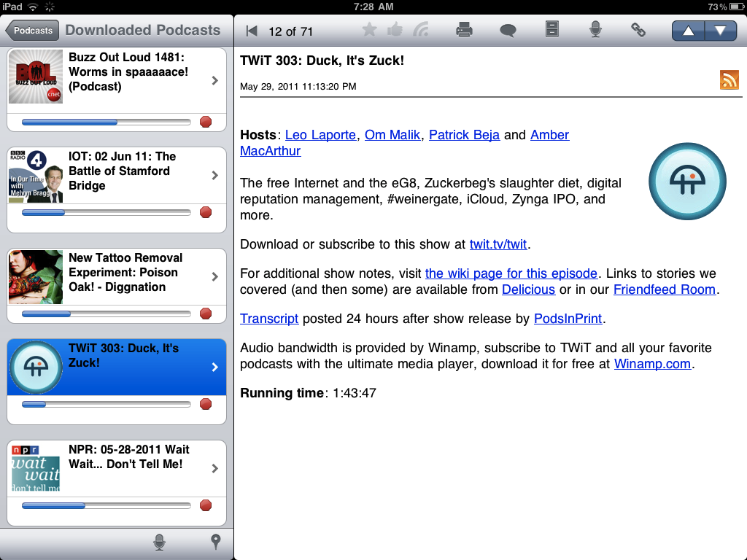Open the PodsInPrint link
The image size is (747, 560).
[x=568, y=319]
